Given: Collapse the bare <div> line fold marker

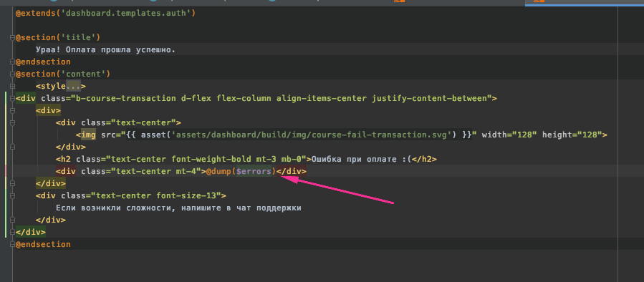Looking at the screenshot, I should pyautogui.click(x=12, y=110).
